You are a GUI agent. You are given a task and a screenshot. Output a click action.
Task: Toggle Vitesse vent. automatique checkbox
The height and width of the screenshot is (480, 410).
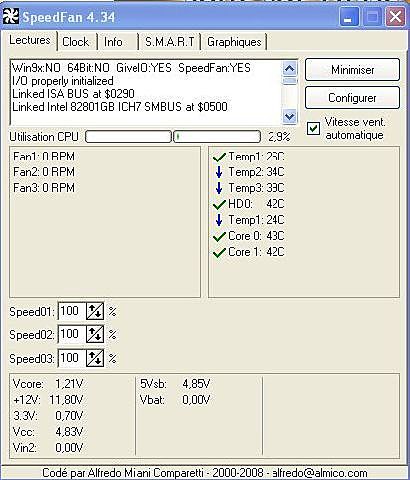pos(313,128)
